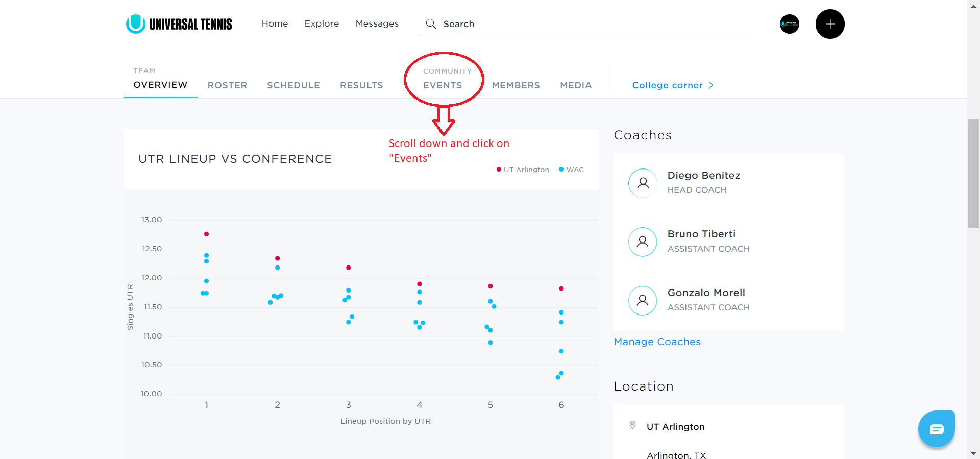
Task: Click red UT Arlington point at position 3
Action: click(x=348, y=268)
